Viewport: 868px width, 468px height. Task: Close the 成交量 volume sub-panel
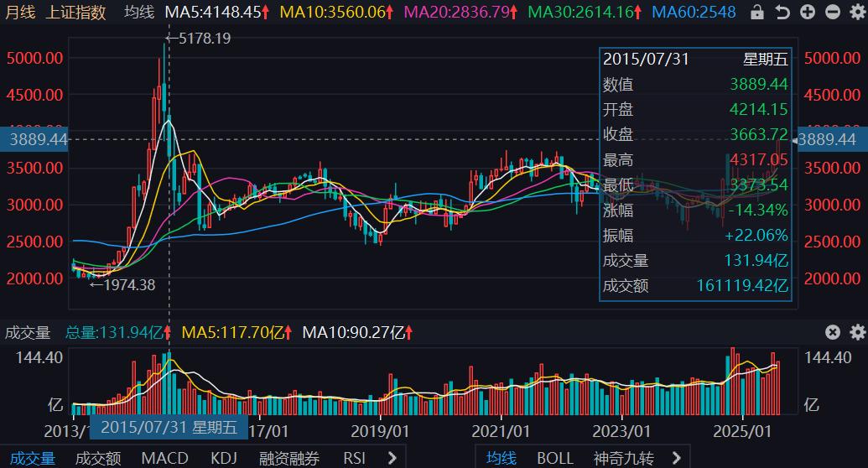tap(833, 332)
